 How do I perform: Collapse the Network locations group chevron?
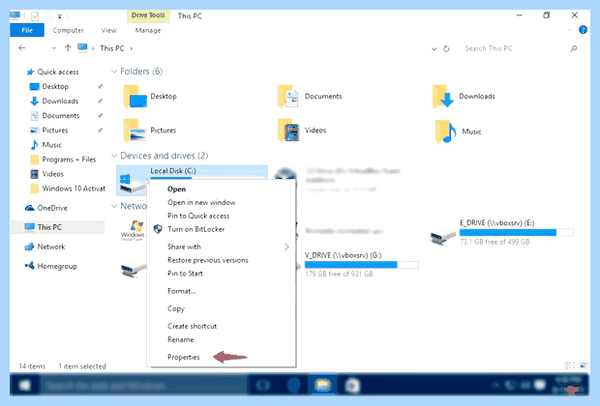click(x=114, y=206)
